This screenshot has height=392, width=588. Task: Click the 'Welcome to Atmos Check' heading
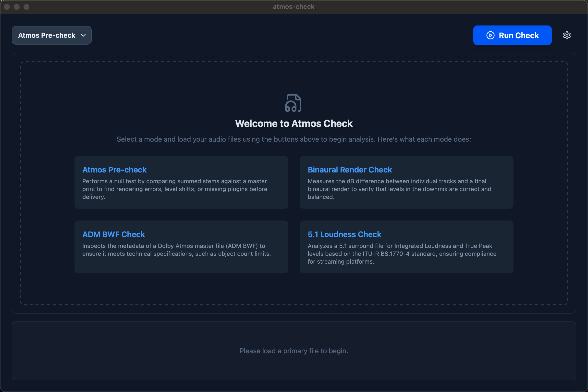coord(294,123)
